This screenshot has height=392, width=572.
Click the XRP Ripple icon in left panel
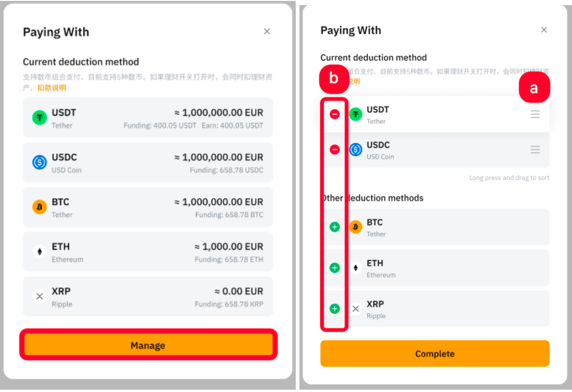point(39,297)
